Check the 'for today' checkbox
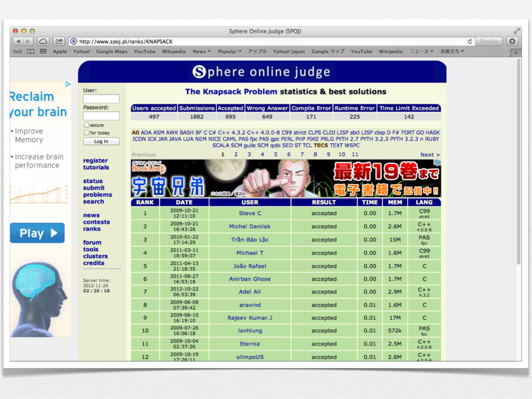The width and height of the screenshot is (532, 399). [87, 133]
